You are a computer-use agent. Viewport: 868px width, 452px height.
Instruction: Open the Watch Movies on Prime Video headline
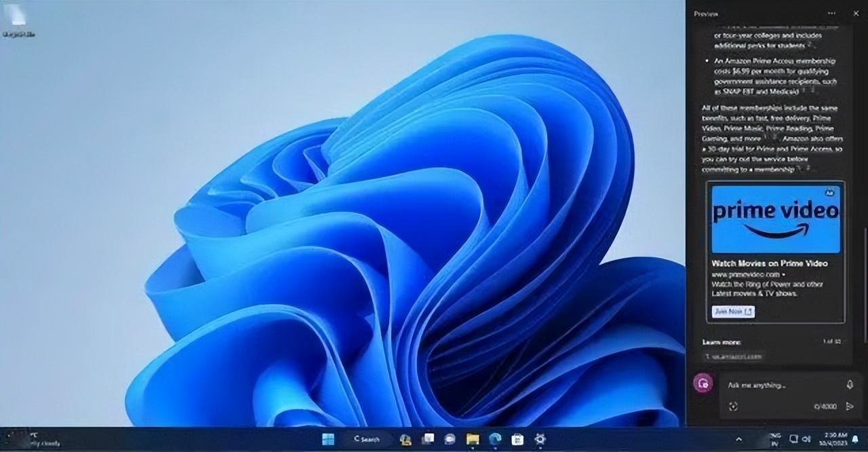pyautogui.click(x=770, y=263)
